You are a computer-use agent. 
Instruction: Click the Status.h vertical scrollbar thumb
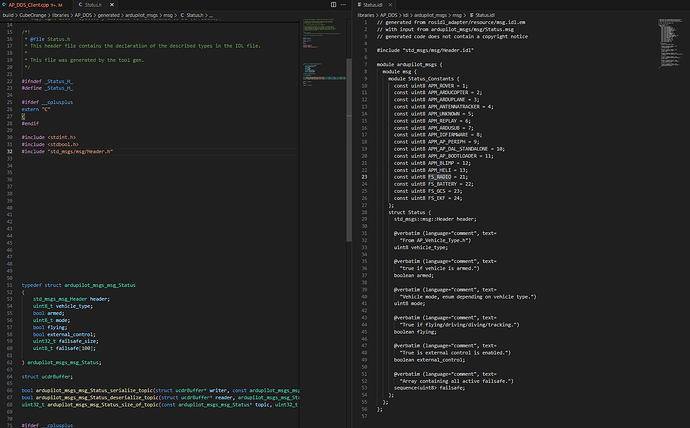pyautogui.click(x=349, y=150)
